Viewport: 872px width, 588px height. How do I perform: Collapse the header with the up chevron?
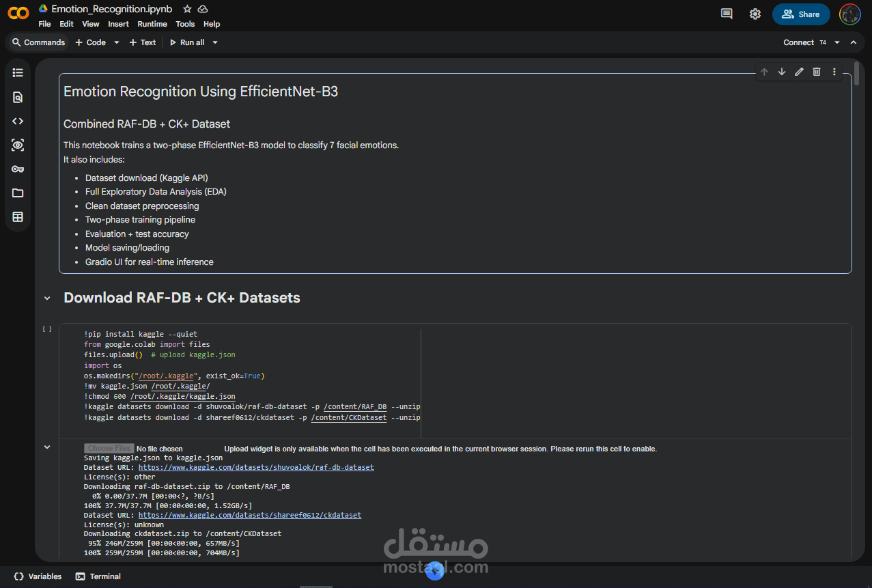click(x=854, y=42)
